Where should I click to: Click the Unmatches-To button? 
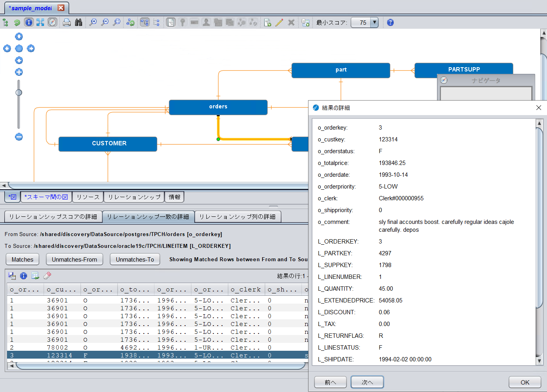pos(135,259)
